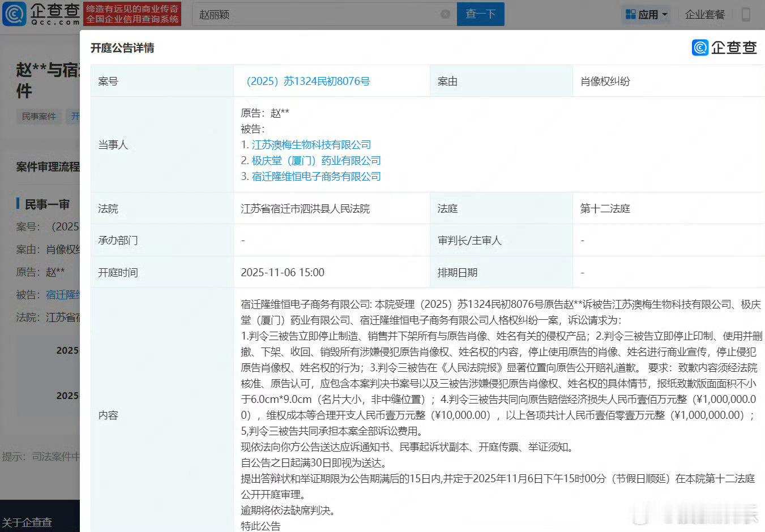Click the 应用 grid icon
The height and width of the screenshot is (532, 765).
click(x=630, y=14)
